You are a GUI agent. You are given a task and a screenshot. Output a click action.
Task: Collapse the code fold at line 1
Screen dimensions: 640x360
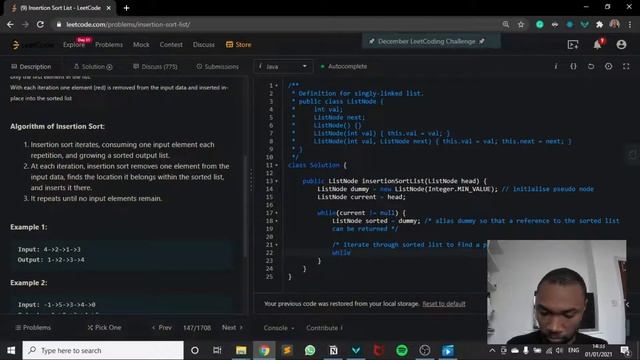[x=276, y=86]
